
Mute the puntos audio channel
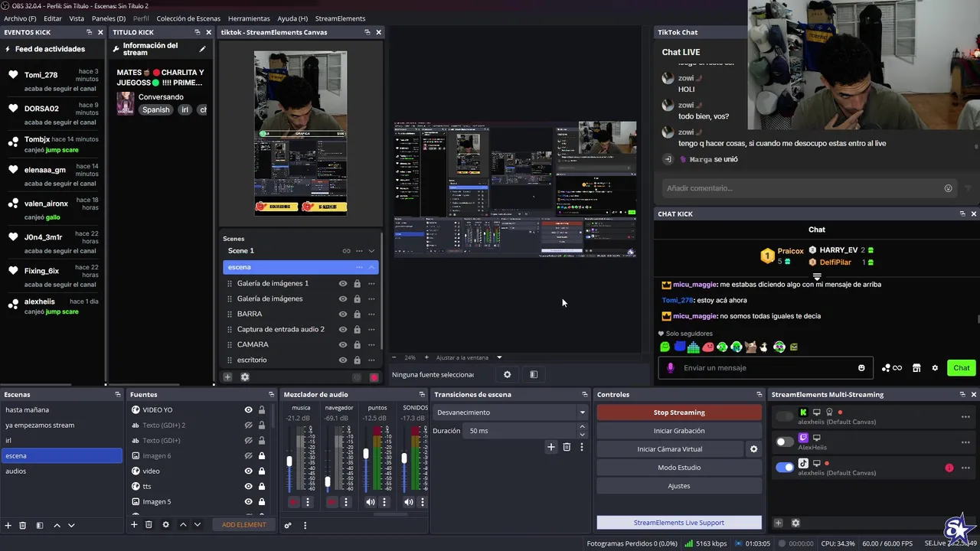tap(370, 502)
